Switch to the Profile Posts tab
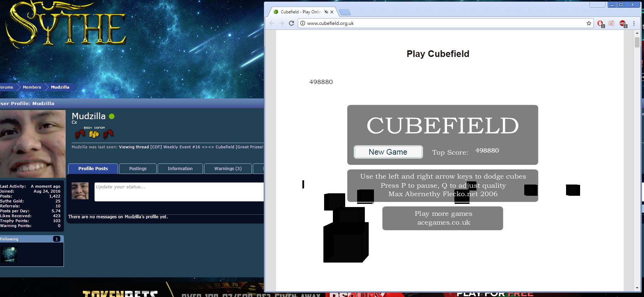 [x=93, y=169]
